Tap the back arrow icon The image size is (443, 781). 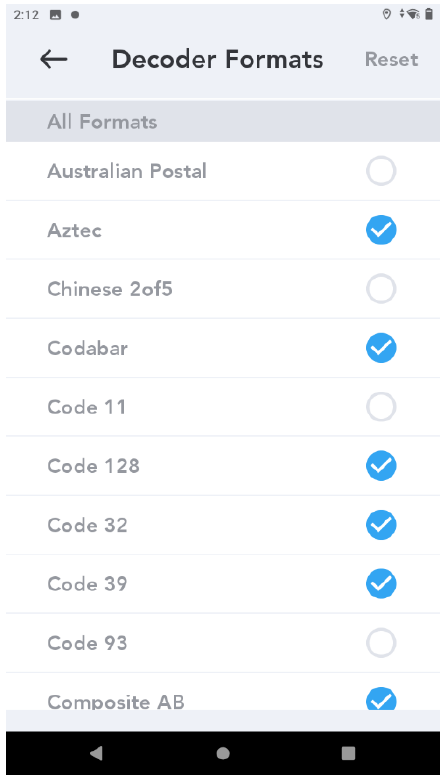tap(53, 59)
